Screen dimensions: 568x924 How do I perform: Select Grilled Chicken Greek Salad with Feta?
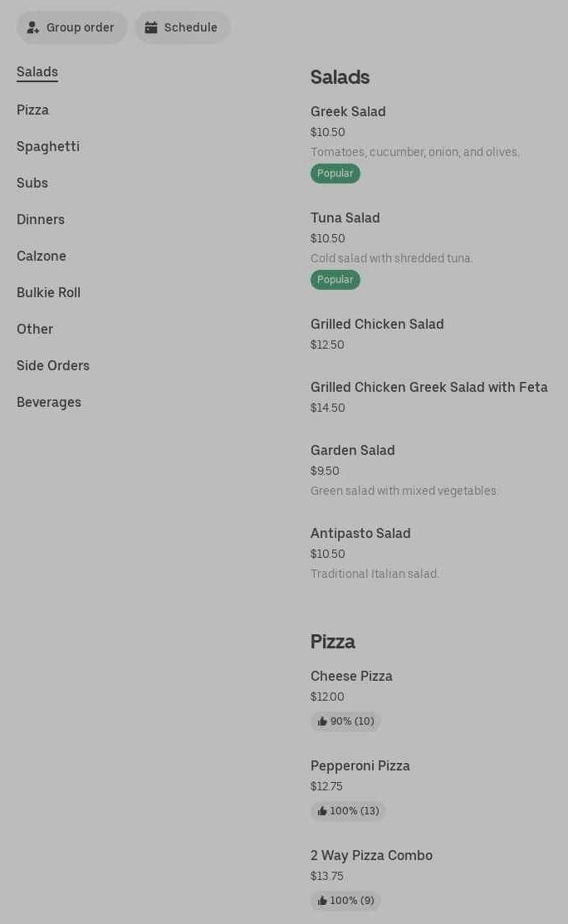pyautogui.click(x=428, y=388)
